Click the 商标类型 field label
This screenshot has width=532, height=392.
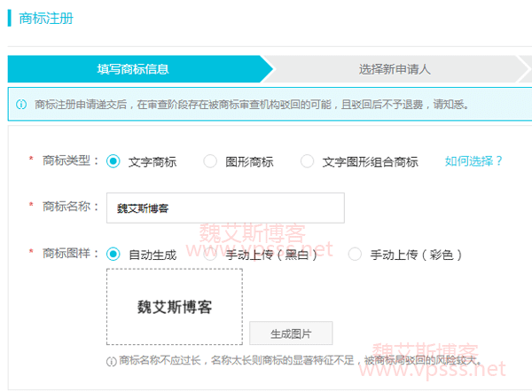coord(66,161)
